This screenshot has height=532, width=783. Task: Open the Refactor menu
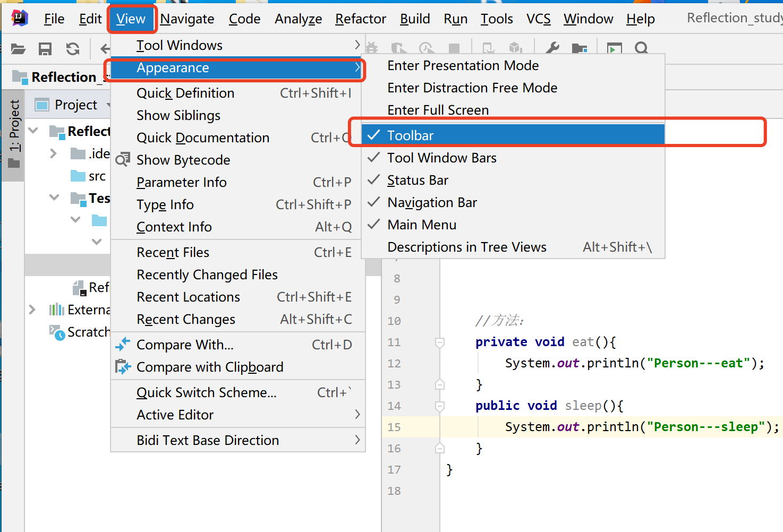tap(360, 19)
